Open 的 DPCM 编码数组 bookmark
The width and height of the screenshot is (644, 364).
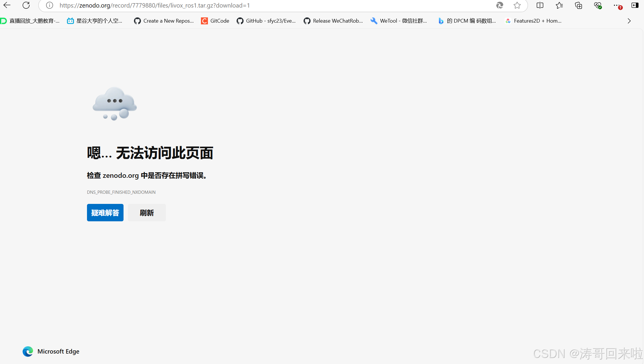click(x=467, y=21)
